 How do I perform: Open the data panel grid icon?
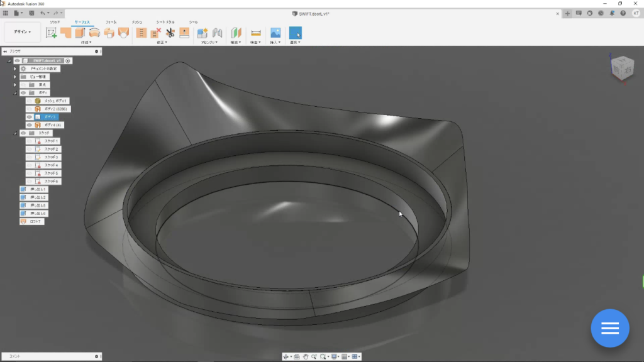click(x=6, y=13)
